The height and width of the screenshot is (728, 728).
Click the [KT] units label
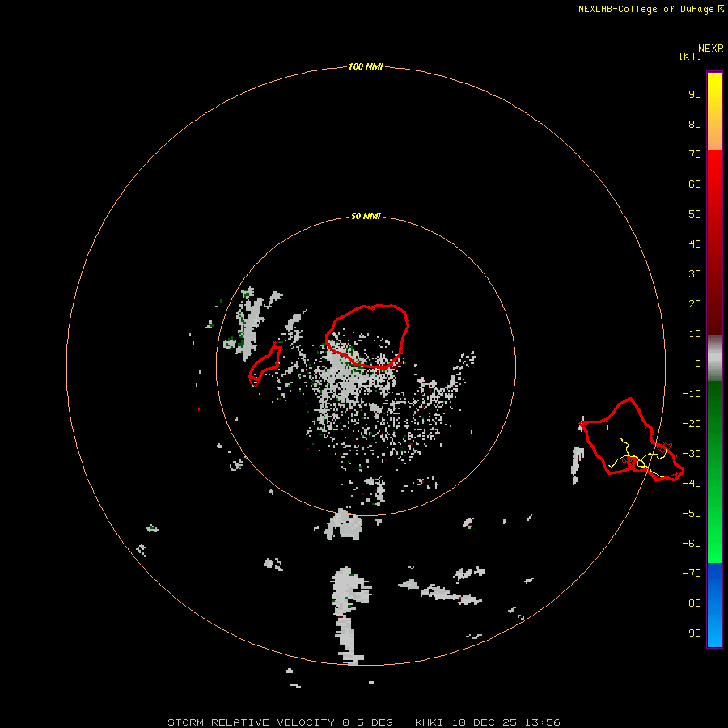690,56
